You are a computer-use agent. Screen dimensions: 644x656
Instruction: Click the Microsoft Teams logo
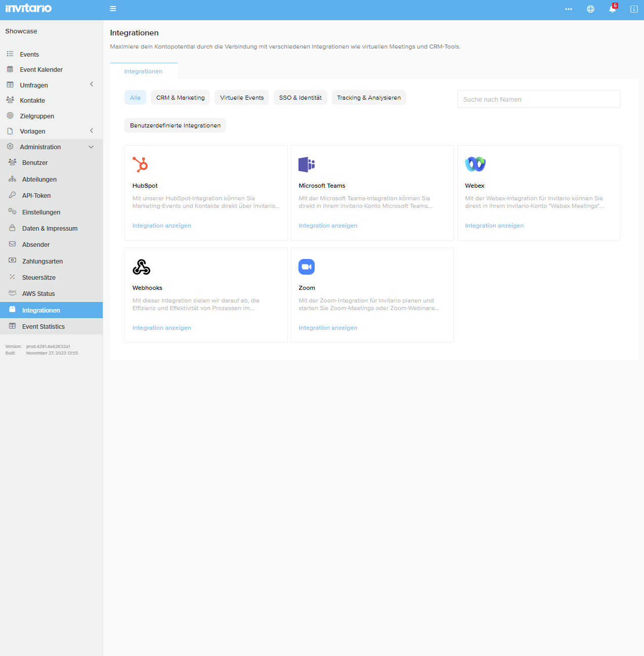[307, 164]
